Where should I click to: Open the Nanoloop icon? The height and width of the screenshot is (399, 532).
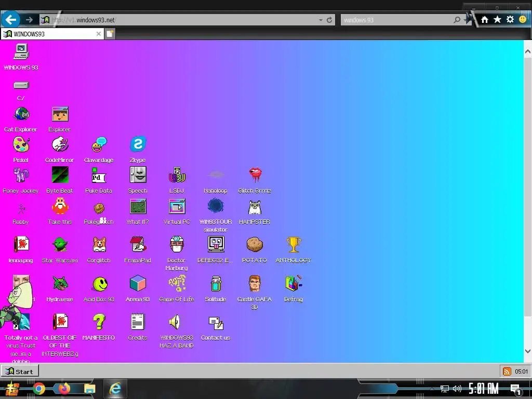point(216,175)
